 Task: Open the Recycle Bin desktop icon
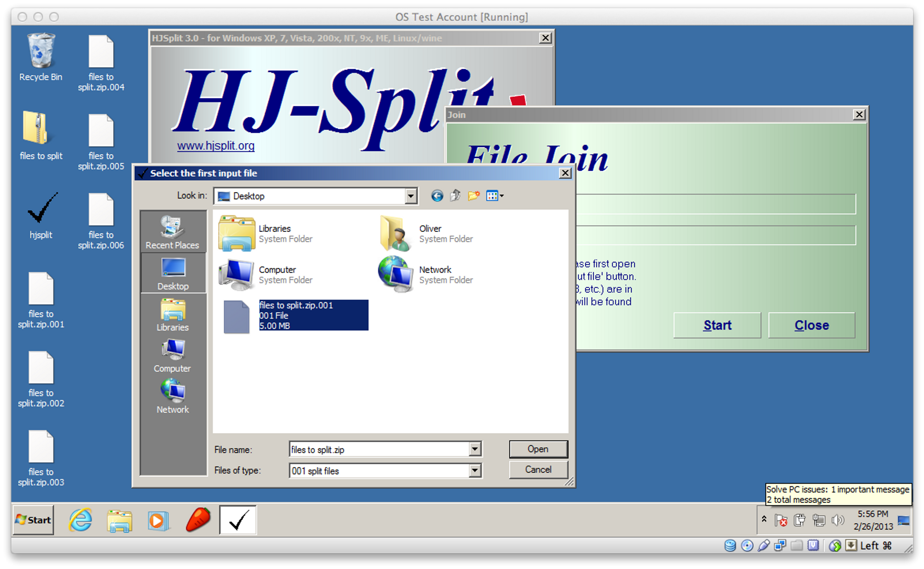[x=41, y=57]
